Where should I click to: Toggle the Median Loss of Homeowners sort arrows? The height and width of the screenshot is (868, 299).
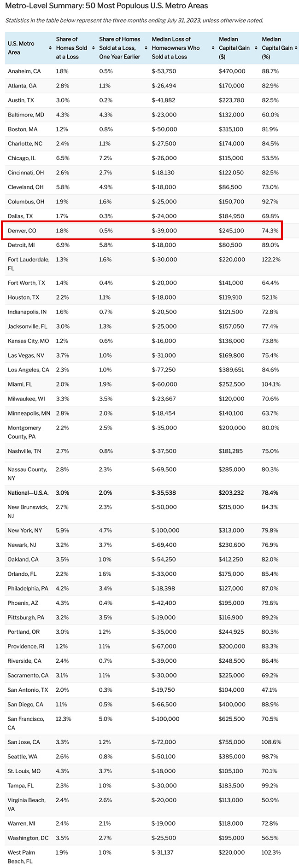click(x=213, y=48)
